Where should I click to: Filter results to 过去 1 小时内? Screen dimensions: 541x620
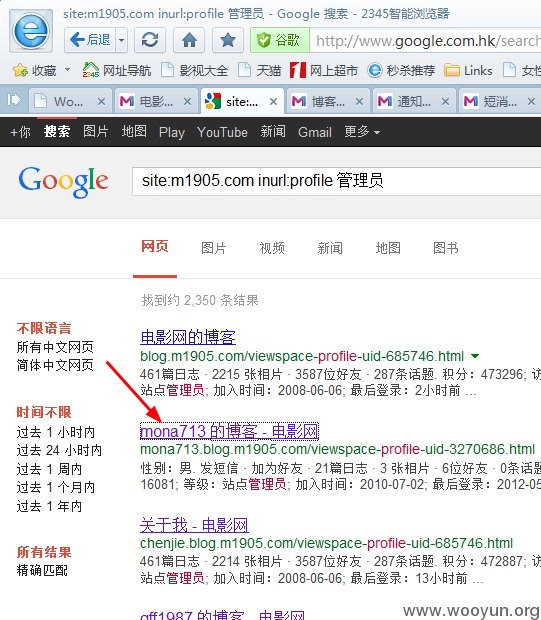click(56, 432)
